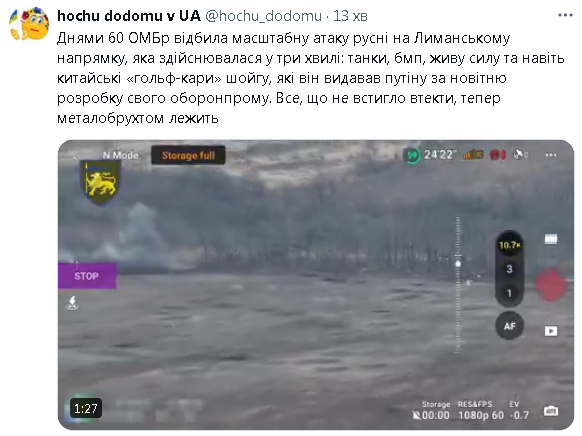Open the 13 хв timestamp link
582x436 pixels.
[x=350, y=16]
